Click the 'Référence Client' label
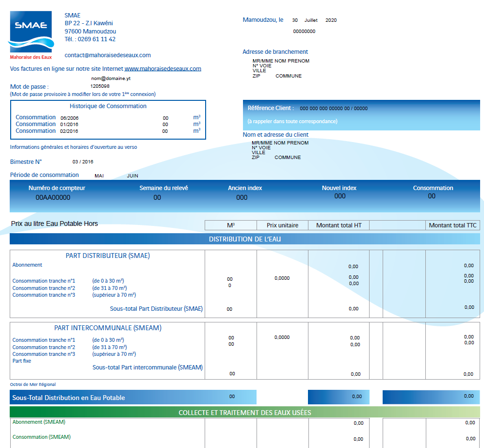The height and width of the screenshot is (448, 484). [x=271, y=108]
